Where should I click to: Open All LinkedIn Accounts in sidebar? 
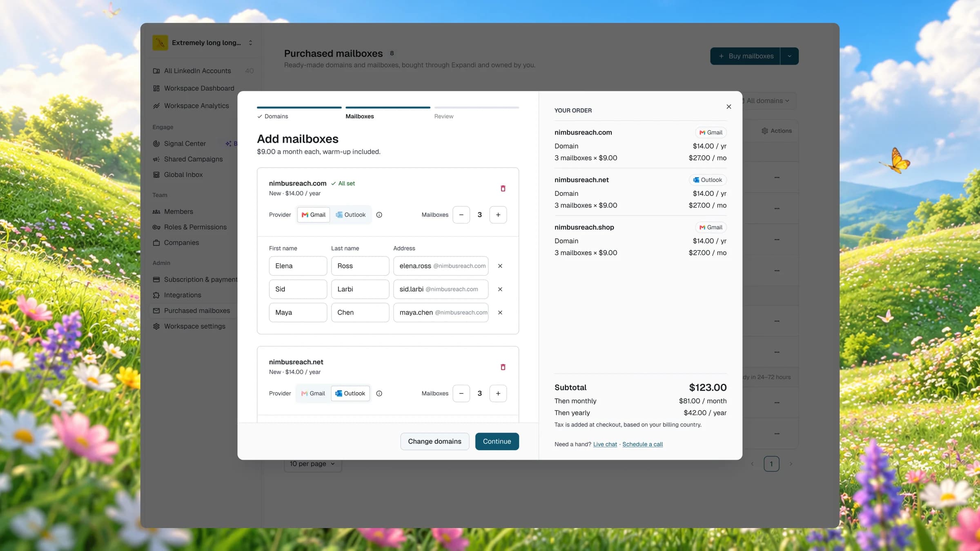(203, 71)
